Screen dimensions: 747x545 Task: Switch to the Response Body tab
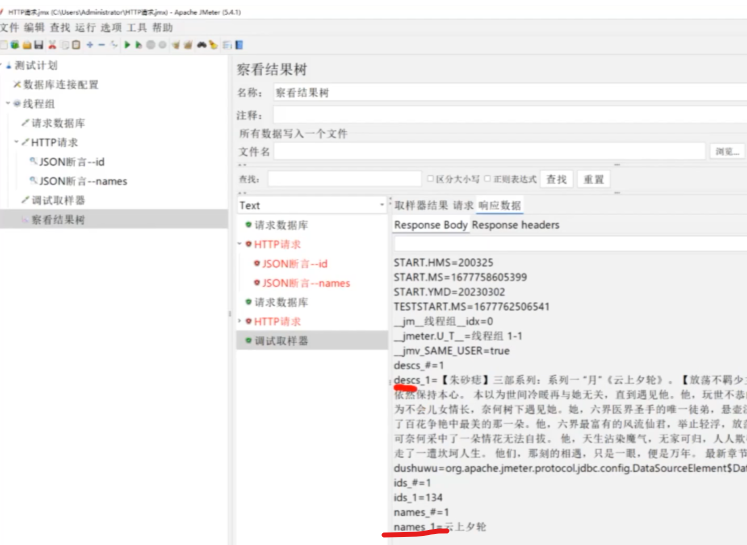point(431,225)
